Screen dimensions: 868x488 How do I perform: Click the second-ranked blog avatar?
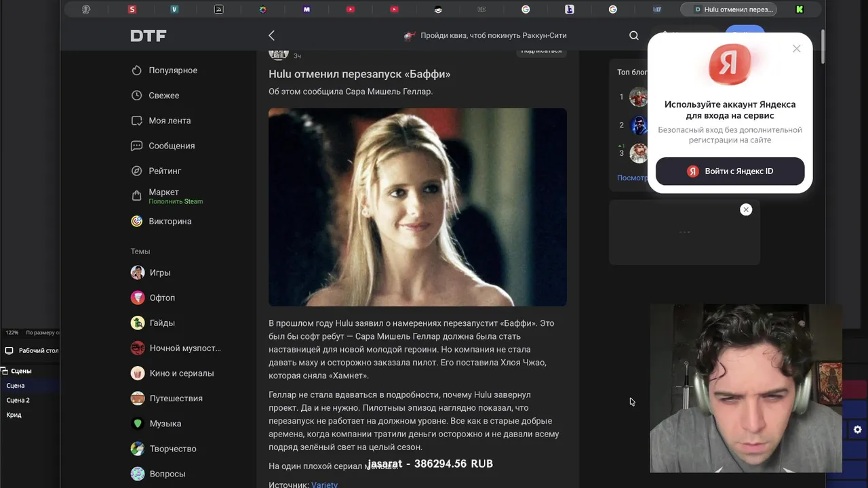(x=639, y=125)
